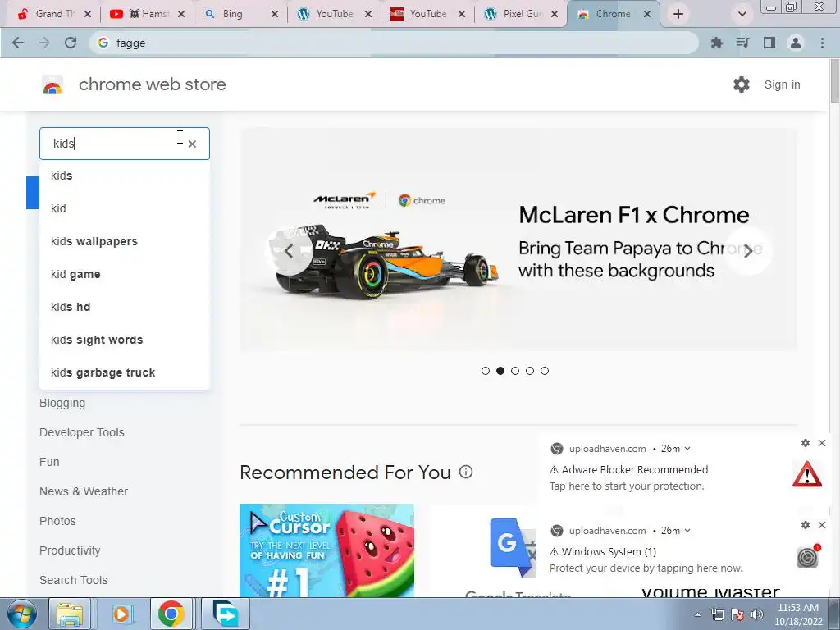This screenshot has height=630, width=840.
Task: Open the tab search dropdown arrow
Action: pyautogui.click(x=742, y=14)
